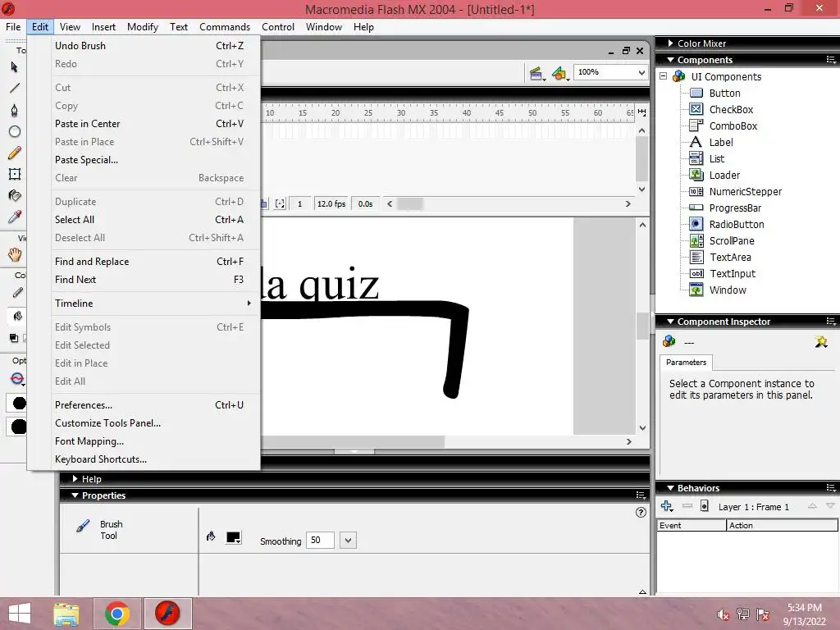Open the Edit Scene clapperboard menu
840x630 pixels.
[536, 73]
